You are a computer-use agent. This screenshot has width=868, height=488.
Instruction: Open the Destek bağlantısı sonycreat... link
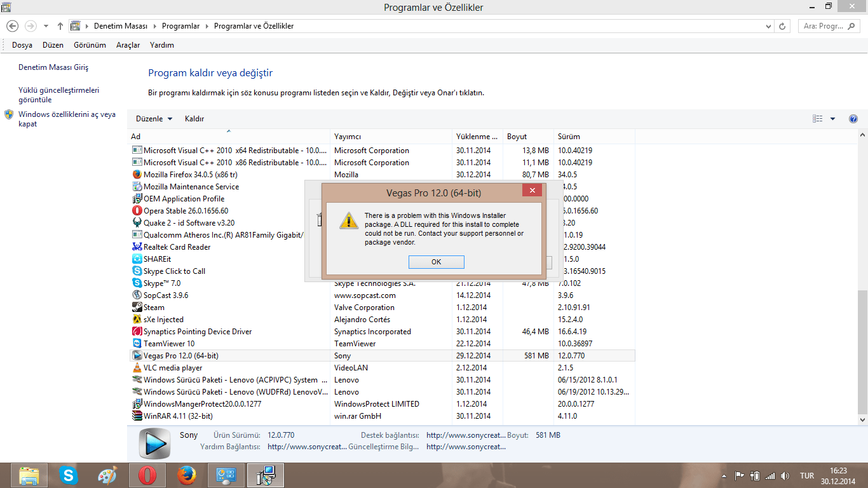coord(466,435)
